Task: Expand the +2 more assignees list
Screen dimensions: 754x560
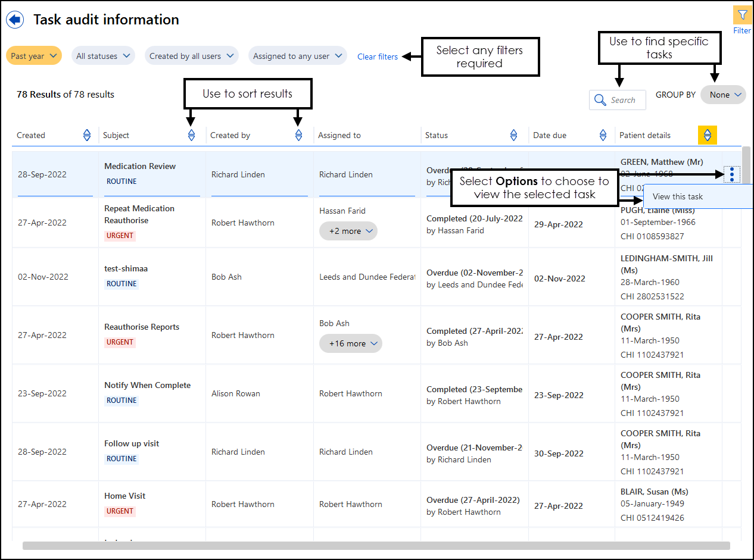Action: click(348, 231)
